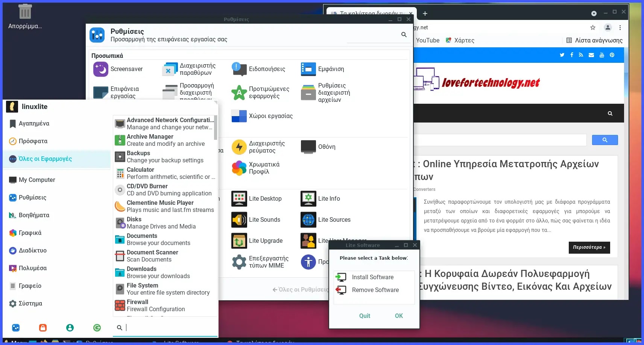Launch Calculator from app list
This screenshot has height=345, width=644.
pos(164,173)
